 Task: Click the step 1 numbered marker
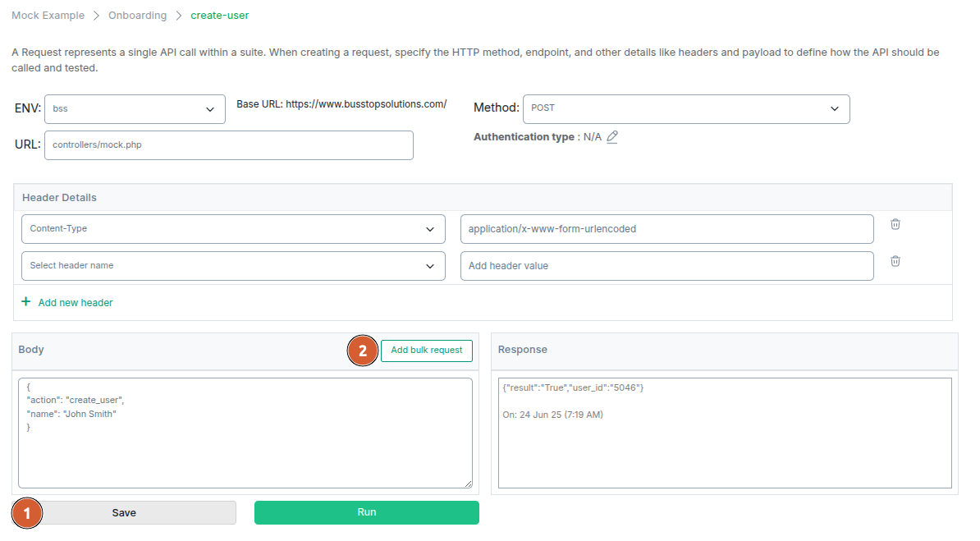pyautogui.click(x=26, y=513)
